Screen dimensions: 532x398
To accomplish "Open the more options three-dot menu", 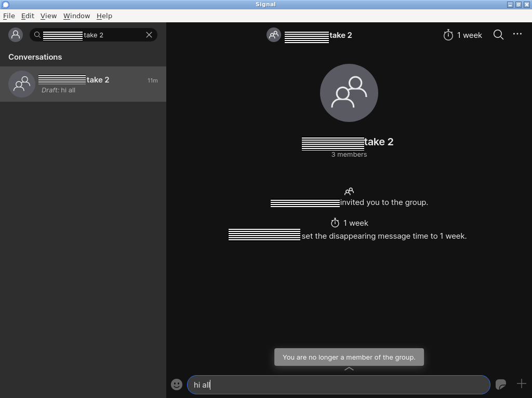I will click(x=517, y=34).
